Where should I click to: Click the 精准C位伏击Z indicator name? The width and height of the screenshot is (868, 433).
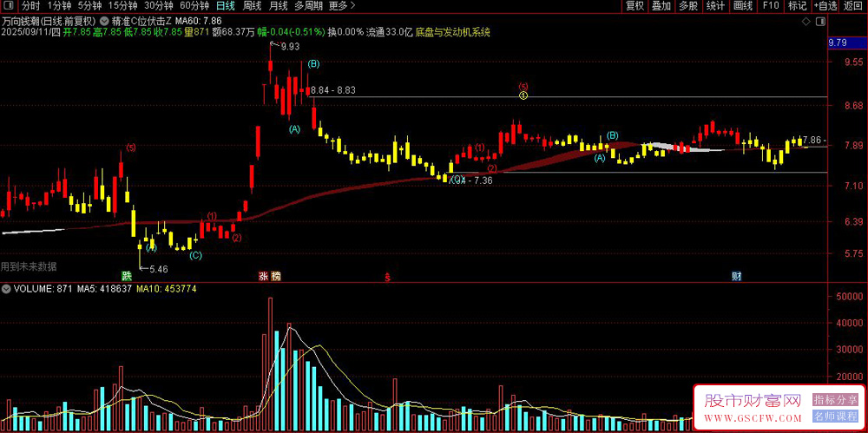(141, 21)
